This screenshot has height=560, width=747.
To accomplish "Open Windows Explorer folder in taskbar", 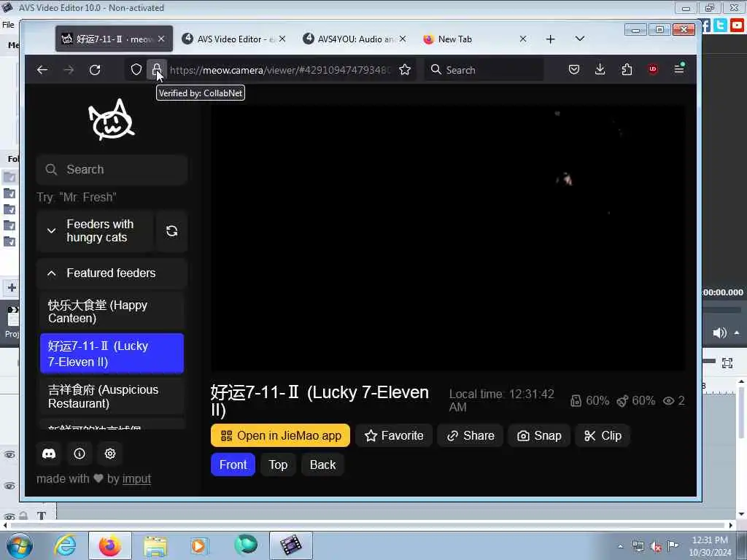I will 155,545.
